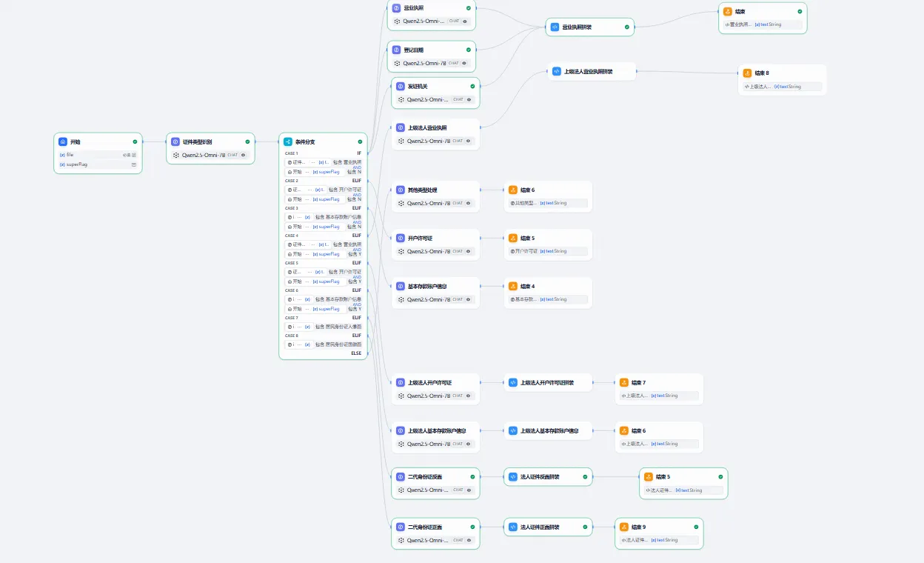Click the green status check on 条件分支 node
The image size is (924, 563).
[360, 141]
